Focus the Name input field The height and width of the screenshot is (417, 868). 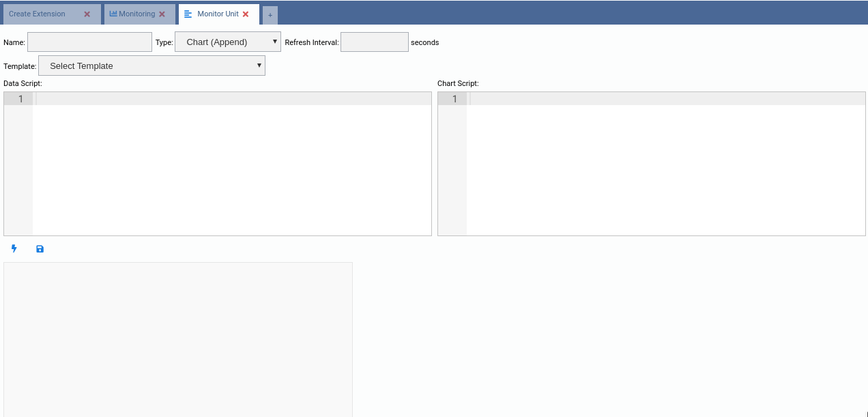[x=89, y=42]
